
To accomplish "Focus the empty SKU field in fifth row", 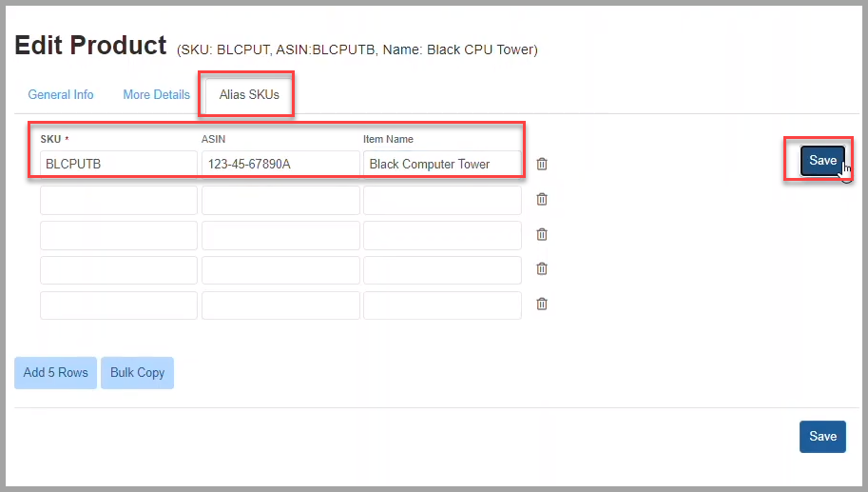I will click(x=119, y=305).
